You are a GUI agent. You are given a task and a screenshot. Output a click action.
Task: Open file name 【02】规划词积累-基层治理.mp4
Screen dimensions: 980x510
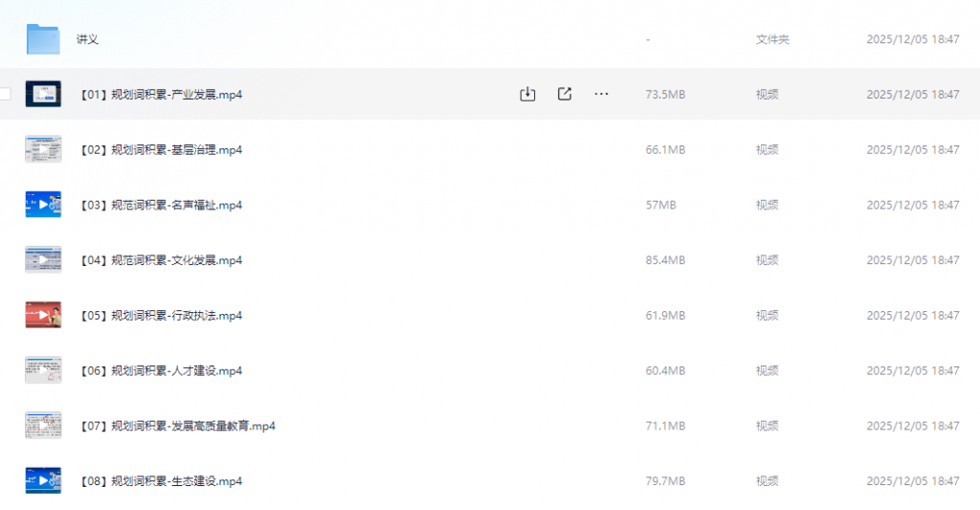(x=159, y=150)
